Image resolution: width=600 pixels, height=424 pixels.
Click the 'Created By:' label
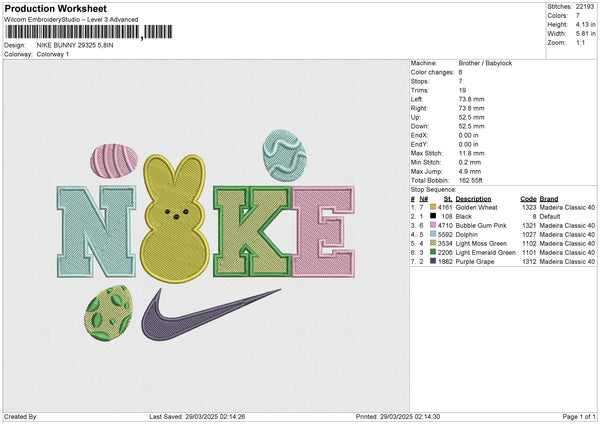click(21, 416)
